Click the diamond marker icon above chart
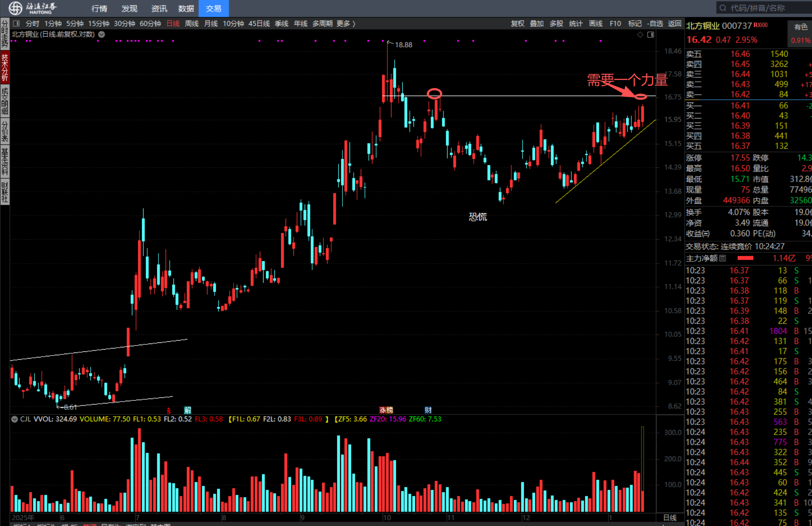 click(640, 35)
